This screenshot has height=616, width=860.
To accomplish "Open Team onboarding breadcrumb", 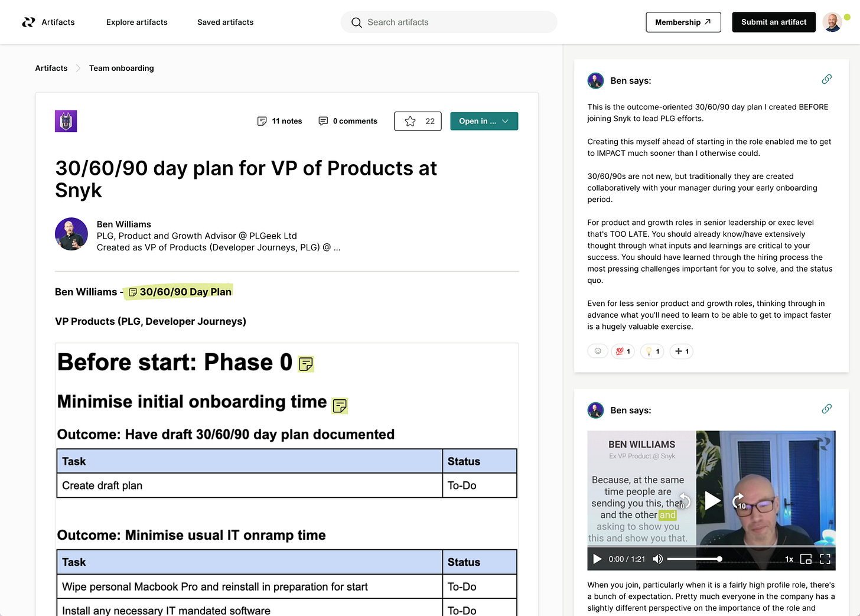I will coord(122,68).
